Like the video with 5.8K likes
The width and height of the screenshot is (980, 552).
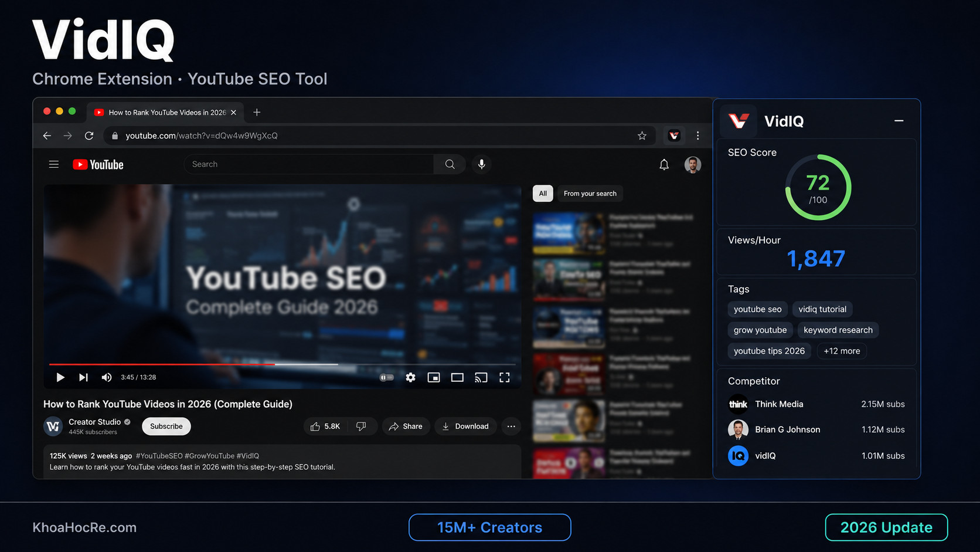325,426
